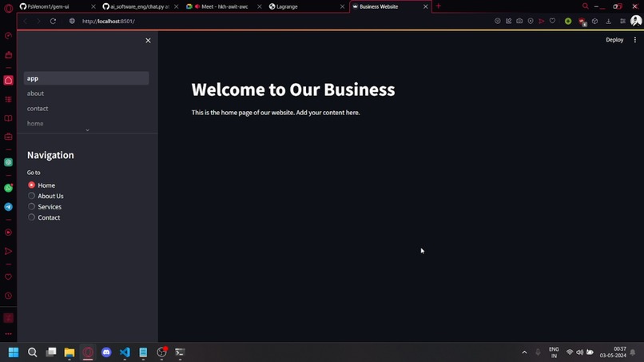644x362 pixels.
Task: Click the site info globe icon
Action: coord(72,21)
